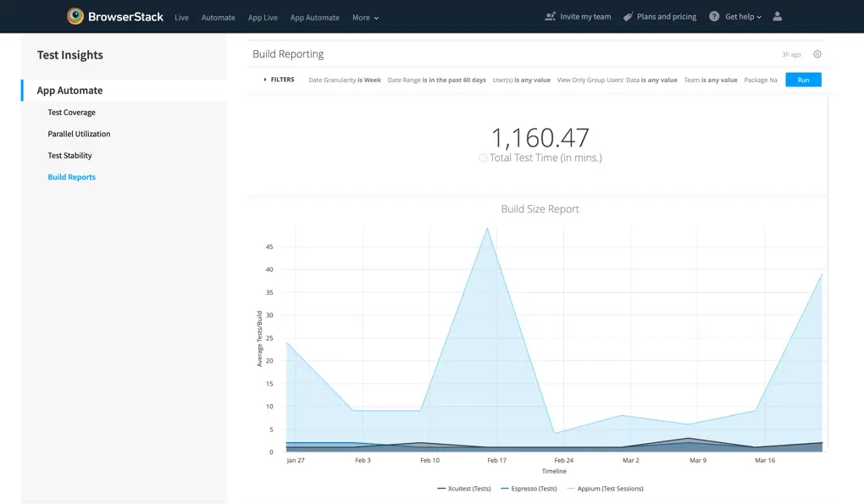Toggle Xcuitest (Tests) series in legend

[x=464, y=489]
